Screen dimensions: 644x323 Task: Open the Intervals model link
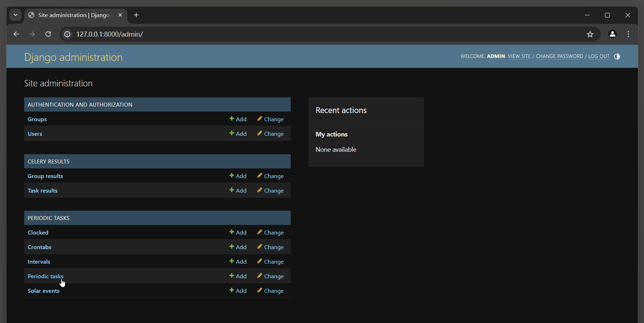tap(39, 262)
